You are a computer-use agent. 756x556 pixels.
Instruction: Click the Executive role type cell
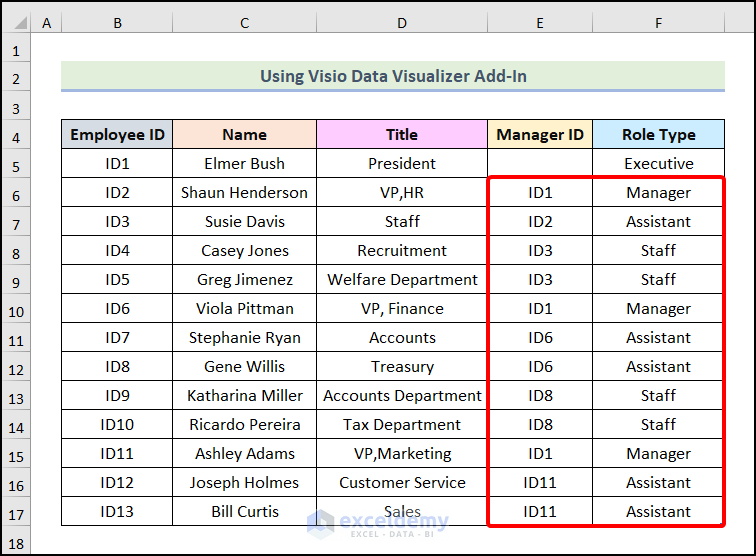tap(658, 163)
